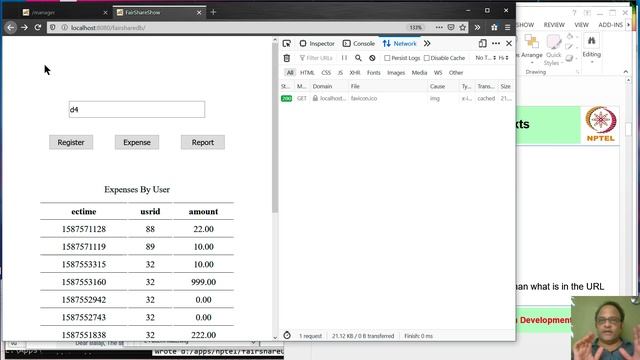640x360 pixels.
Task: Reload the FairShareShow page
Action: 38,27
